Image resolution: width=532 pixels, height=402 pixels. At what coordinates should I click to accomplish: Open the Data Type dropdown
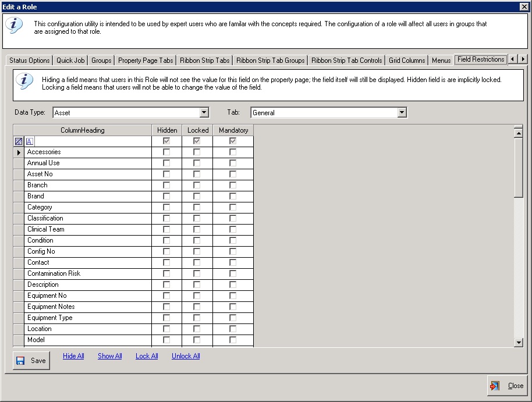[x=204, y=113]
